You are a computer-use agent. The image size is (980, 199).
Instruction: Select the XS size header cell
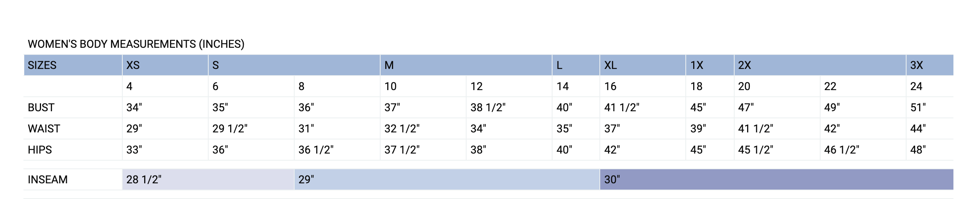pos(165,65)
